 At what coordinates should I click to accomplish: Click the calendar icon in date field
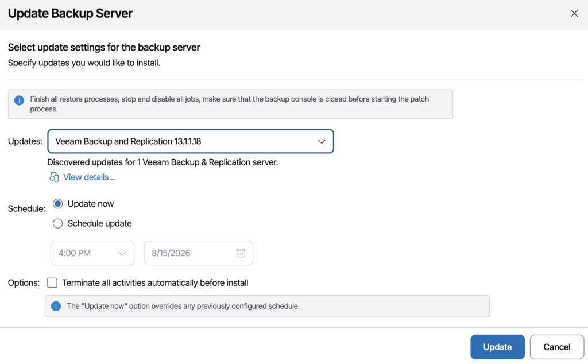241,253
